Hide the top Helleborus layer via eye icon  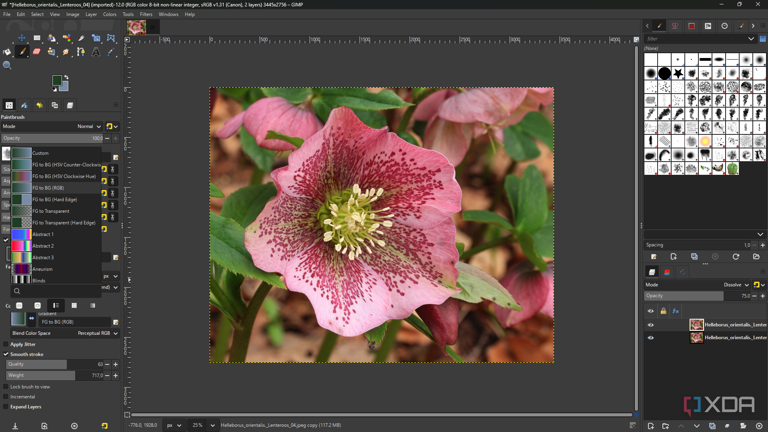point(650,325)
